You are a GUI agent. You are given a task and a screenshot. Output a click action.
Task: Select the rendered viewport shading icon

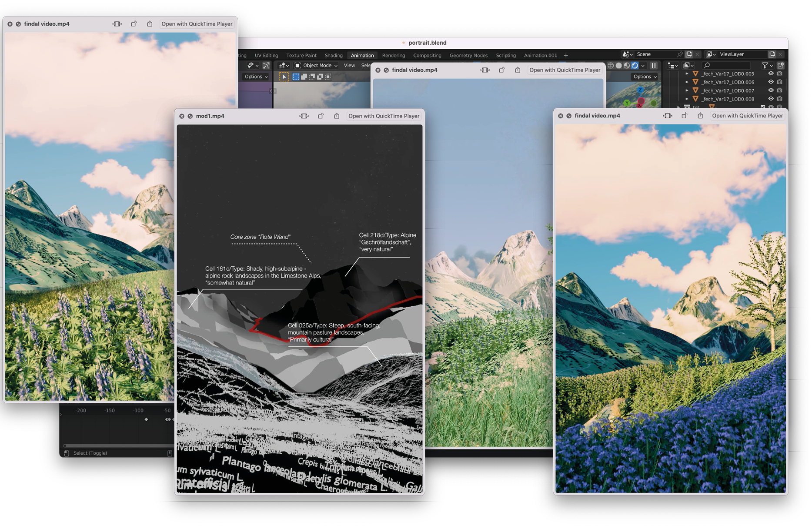pyautogui.click(x=635, y=65)
